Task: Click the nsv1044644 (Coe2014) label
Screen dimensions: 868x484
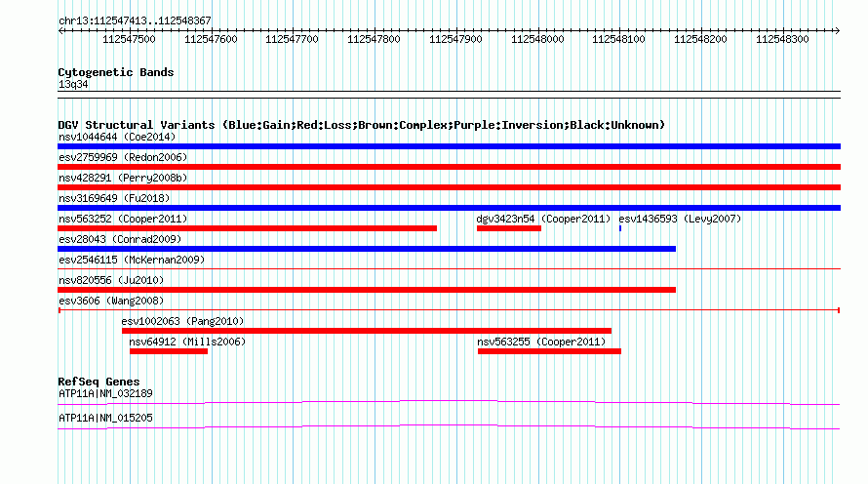Action: [x=117, y=137]
